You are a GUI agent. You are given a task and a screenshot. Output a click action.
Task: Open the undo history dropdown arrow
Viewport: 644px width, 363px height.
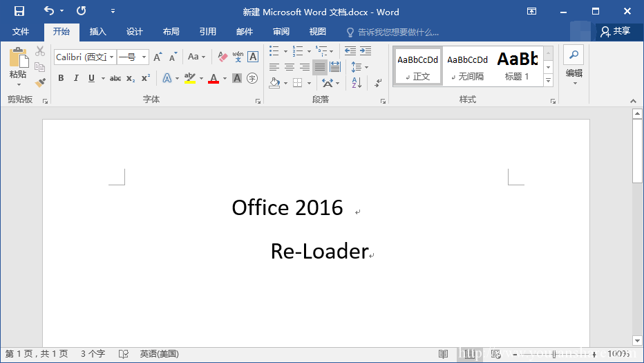(61, 11)
